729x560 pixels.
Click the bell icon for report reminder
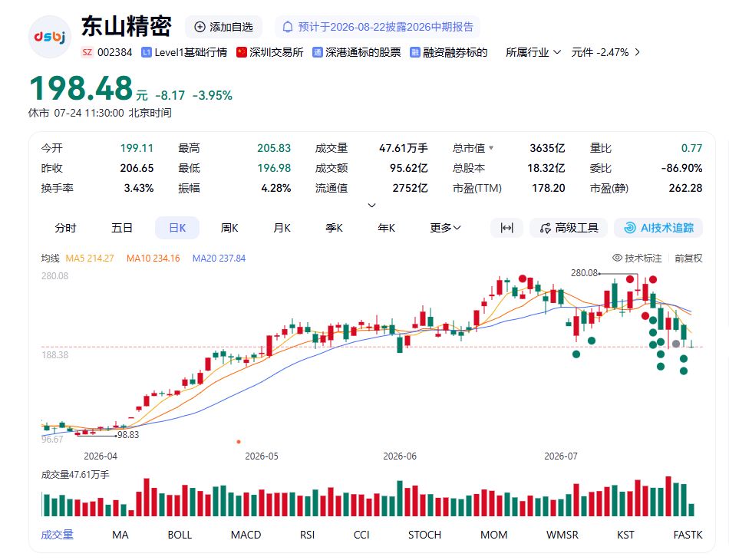point(288,27)
